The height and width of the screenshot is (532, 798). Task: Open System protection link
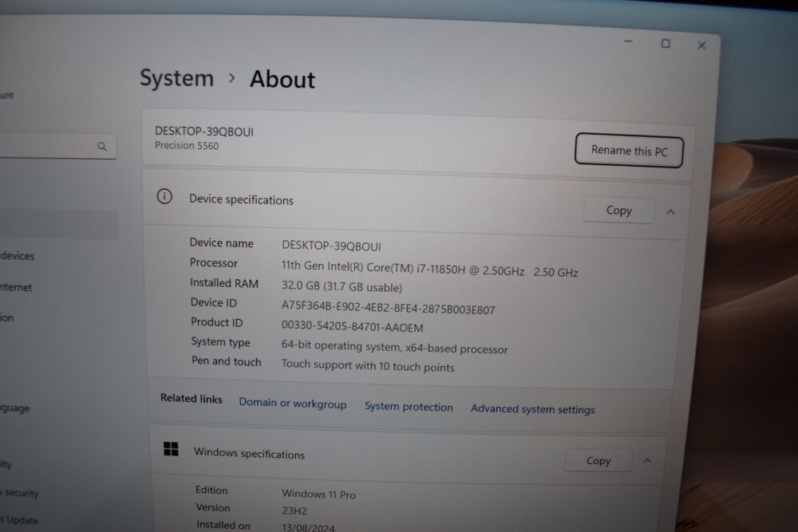coord(409,406)
